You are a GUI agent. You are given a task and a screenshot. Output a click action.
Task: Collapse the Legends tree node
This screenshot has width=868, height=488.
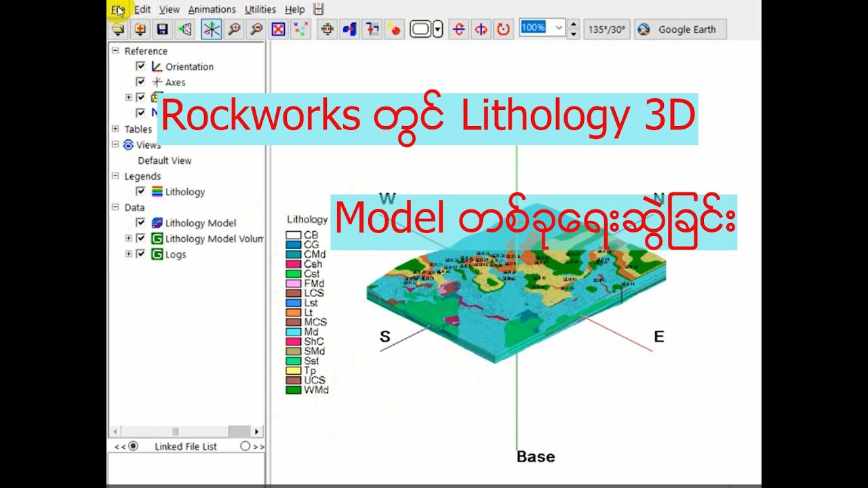[x=115, y=176]
